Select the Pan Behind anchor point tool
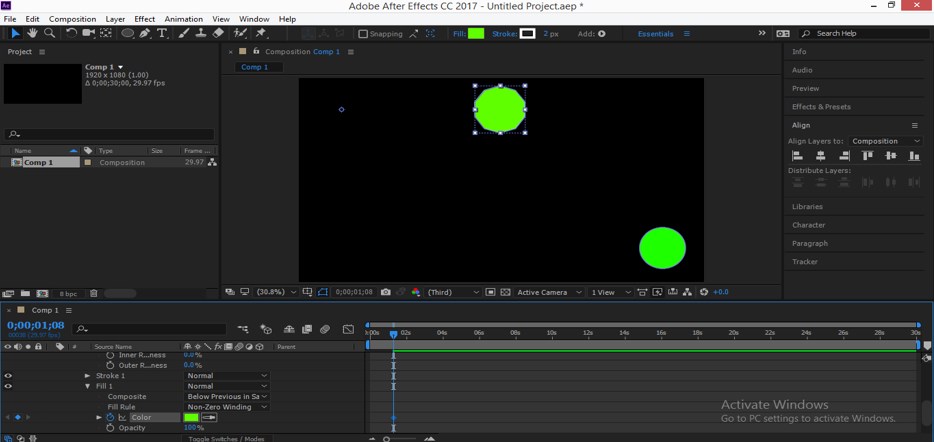 [x=106, y=33]
